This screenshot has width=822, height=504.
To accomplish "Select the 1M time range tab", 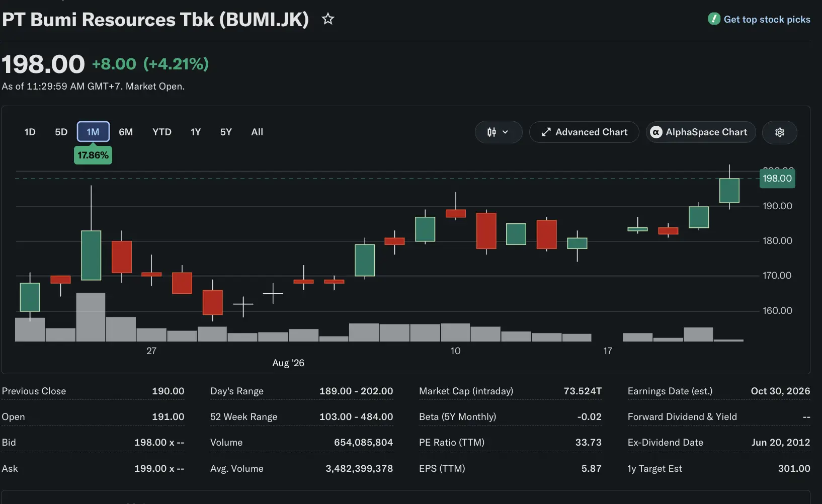I will [93, 132].
